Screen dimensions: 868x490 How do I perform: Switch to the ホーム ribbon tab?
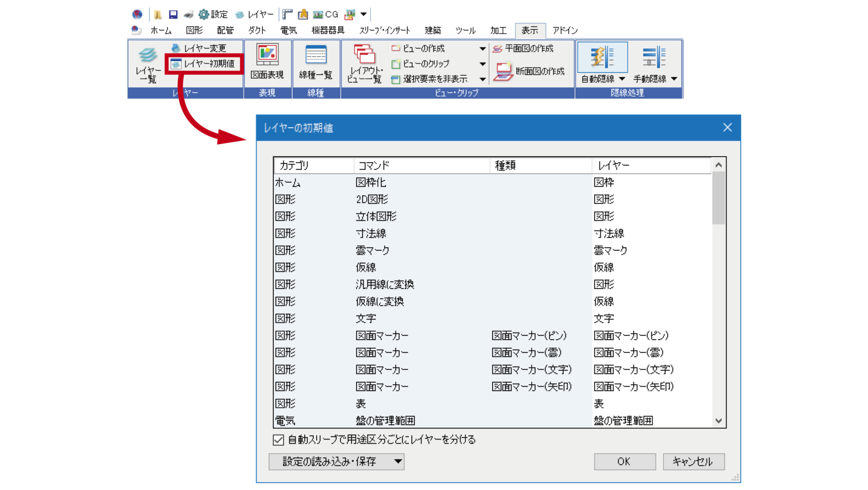[161, 30]
